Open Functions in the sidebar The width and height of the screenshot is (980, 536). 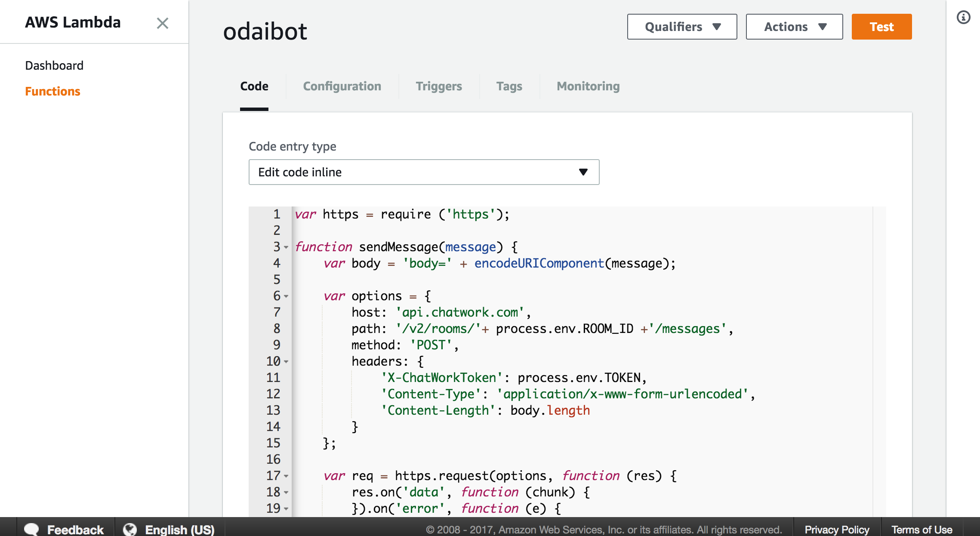[x=52, y=91]
